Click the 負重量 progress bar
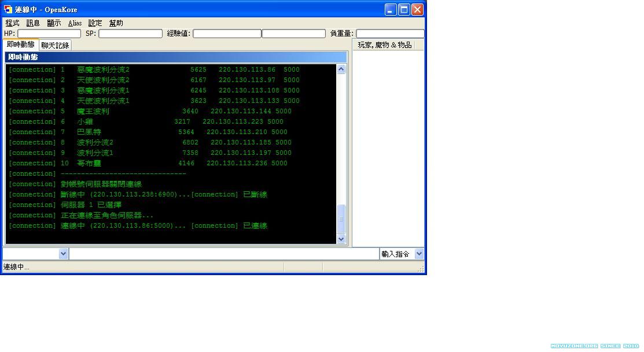The height and width of the screenshot is (352, 644). [x=390, y=34]
